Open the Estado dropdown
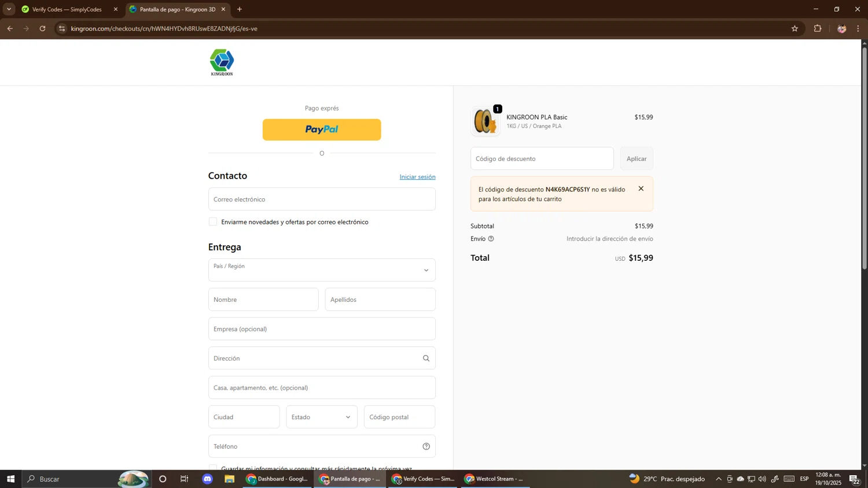868x488 pixels. pos(322,417)
